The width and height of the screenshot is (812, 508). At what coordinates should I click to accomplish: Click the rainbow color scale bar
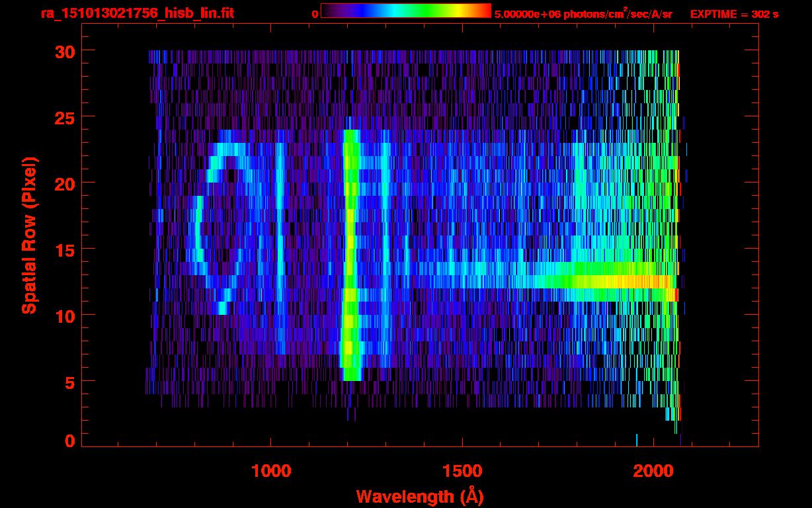405,11
